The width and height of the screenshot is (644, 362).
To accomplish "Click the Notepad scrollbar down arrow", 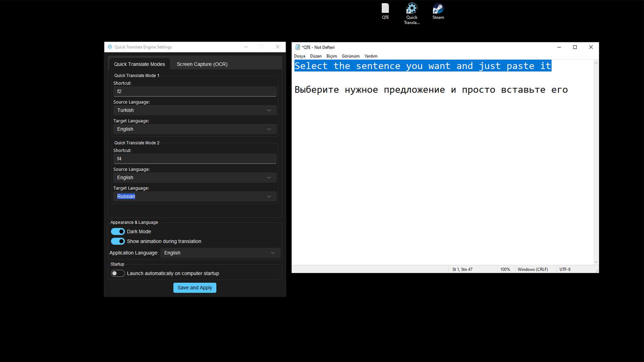I will 596,262.
